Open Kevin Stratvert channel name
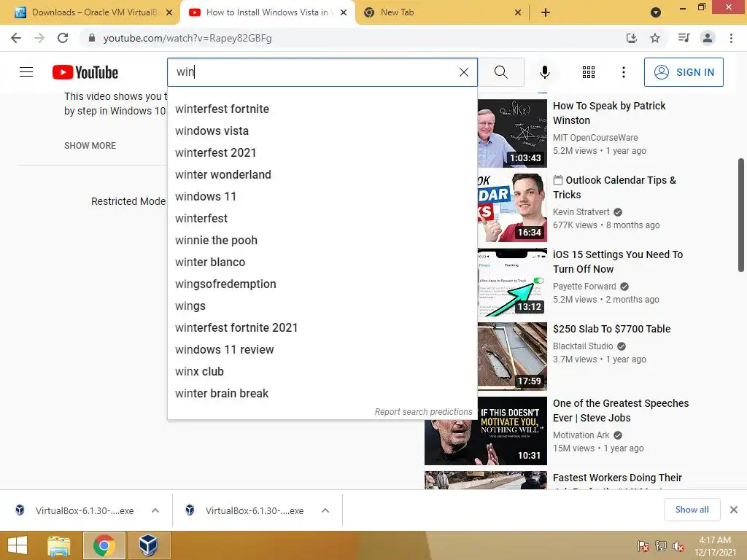 pyautogui.click(x=581, y=212)
